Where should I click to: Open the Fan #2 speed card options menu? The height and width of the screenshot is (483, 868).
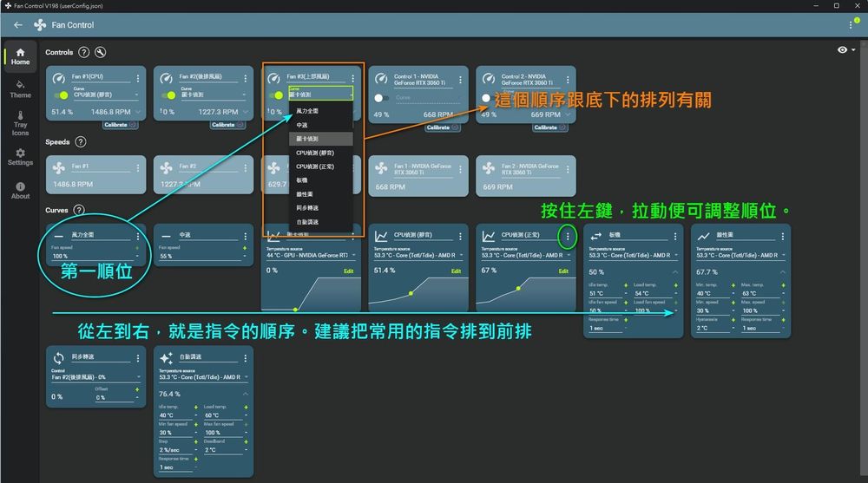[246, 168]
